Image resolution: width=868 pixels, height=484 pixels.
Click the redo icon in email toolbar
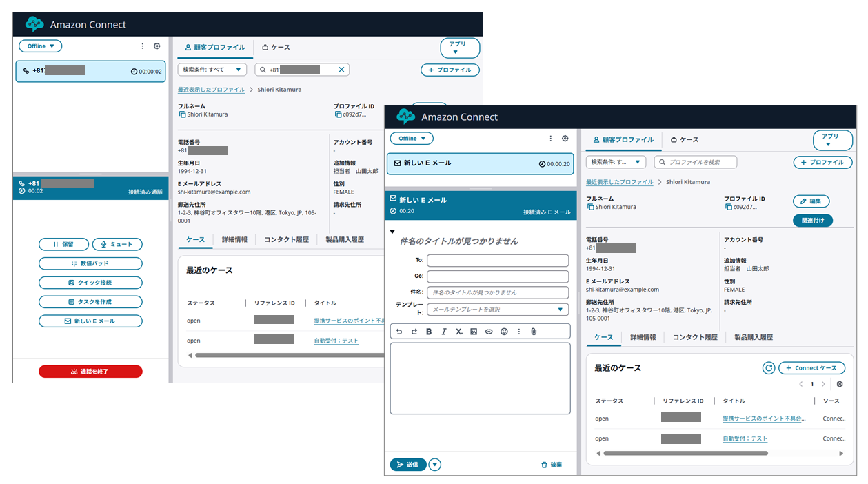(414, 332)
